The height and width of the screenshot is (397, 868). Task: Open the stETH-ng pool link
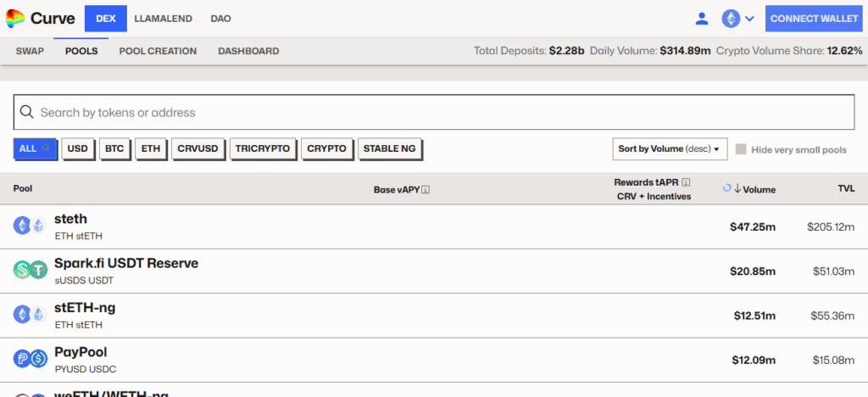pyautogui.click(x=85, y=307)
